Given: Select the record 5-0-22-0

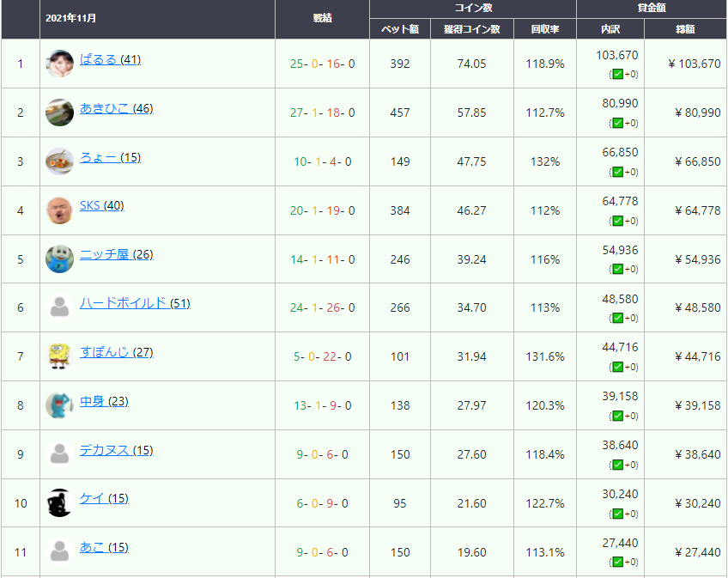Looking at the screenshot, I should pos(322,356).
